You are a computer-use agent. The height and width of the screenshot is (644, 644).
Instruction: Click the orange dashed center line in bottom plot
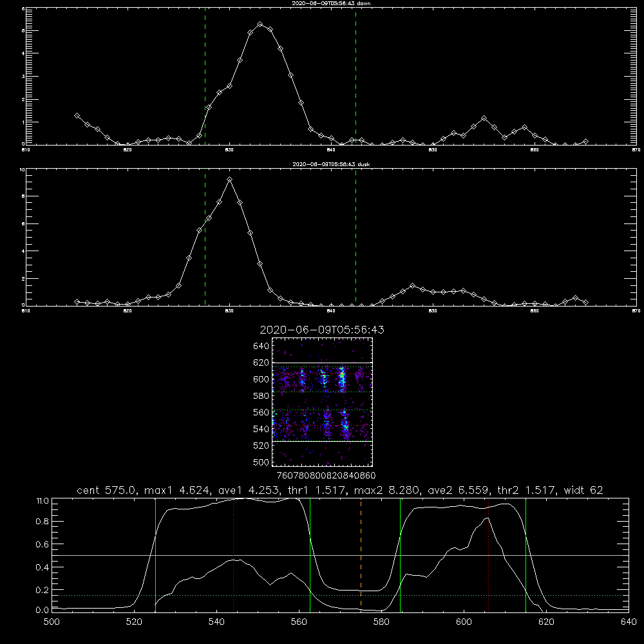pos(361,554)
